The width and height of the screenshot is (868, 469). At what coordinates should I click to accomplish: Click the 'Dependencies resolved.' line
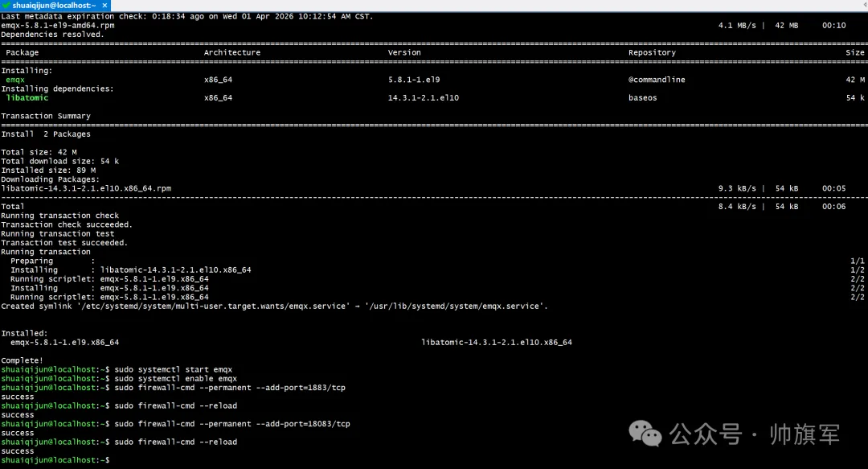click(x=52, y=35)
